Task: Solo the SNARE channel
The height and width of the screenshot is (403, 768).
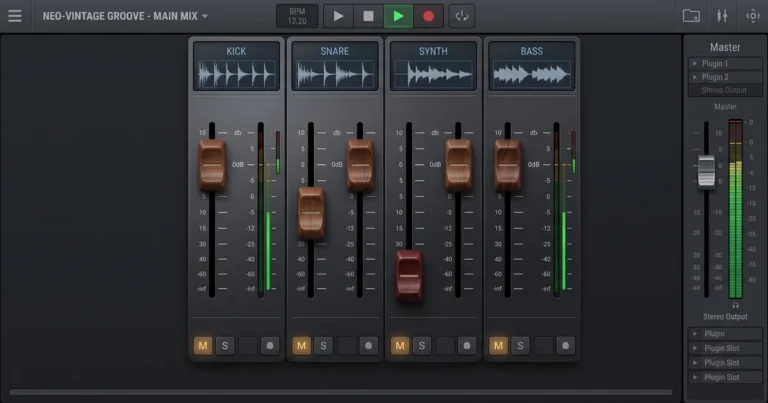Action: coord(323,346)
